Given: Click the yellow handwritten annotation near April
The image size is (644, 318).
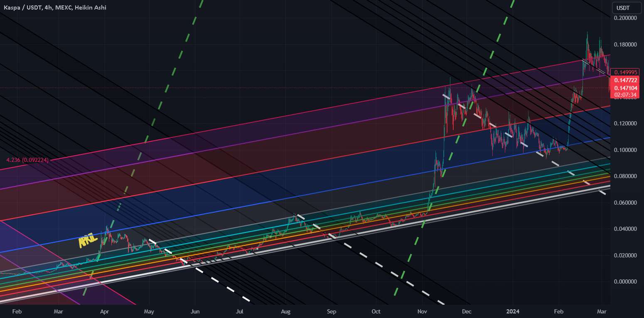Looking at the screenshot, I should (88, 240).
